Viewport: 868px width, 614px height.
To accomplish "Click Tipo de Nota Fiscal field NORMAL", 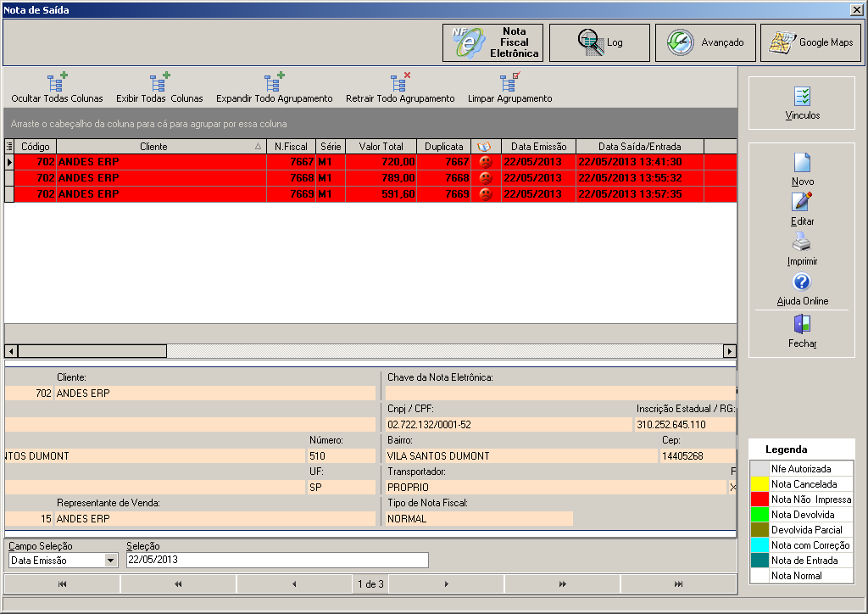I will pos(479,519).
